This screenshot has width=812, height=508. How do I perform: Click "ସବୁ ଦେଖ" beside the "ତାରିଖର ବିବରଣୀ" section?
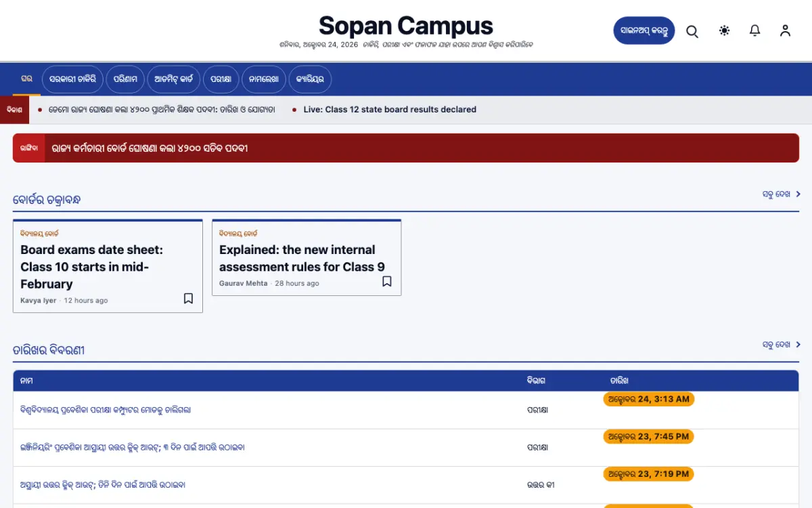(781, 345)
